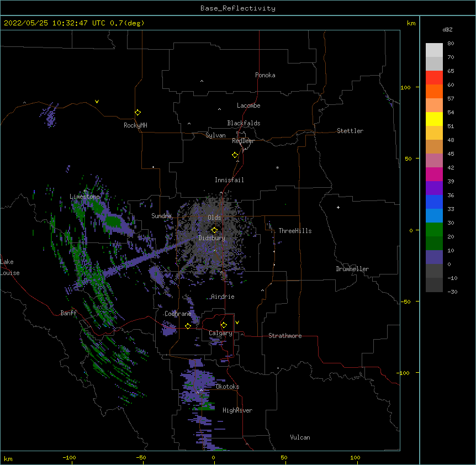Select the 39 dBZ purple color swatch
The width and height of the screenshot is (476, 465).
[x=434, y=188]
